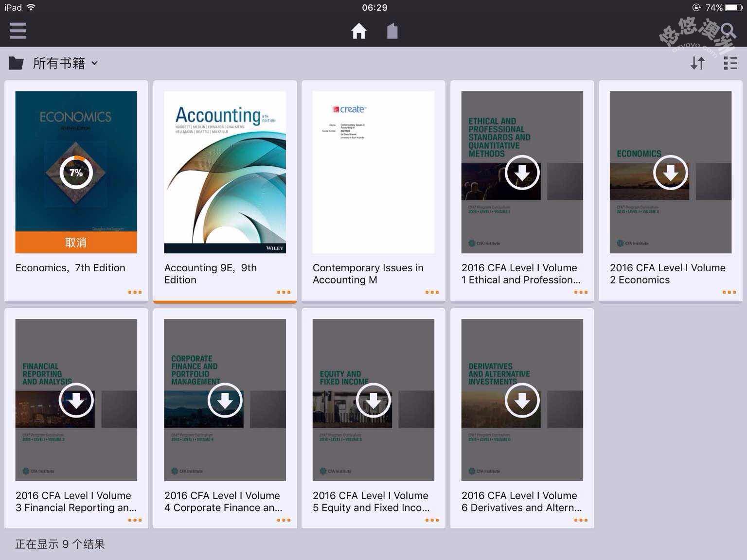The image size is (747, 560).
Task: Open Contemporary Issues in Accounting cover
Action: point(373,172)
